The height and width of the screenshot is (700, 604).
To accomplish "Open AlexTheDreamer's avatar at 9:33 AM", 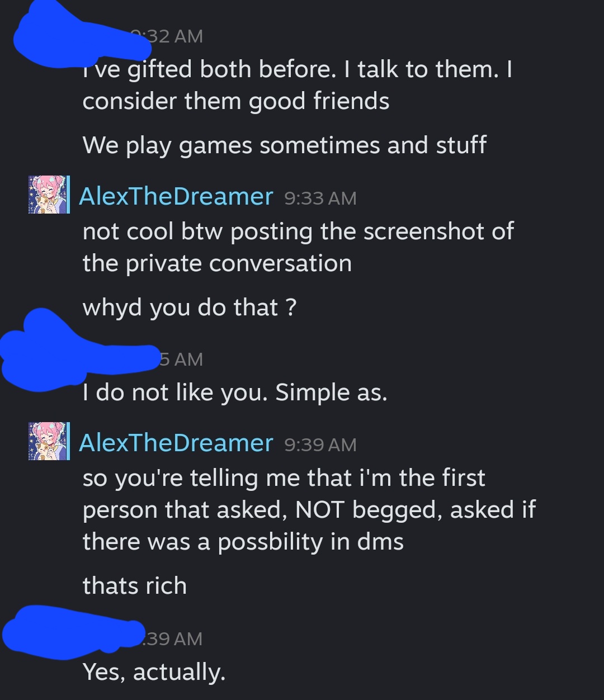I will click(49, 195).
